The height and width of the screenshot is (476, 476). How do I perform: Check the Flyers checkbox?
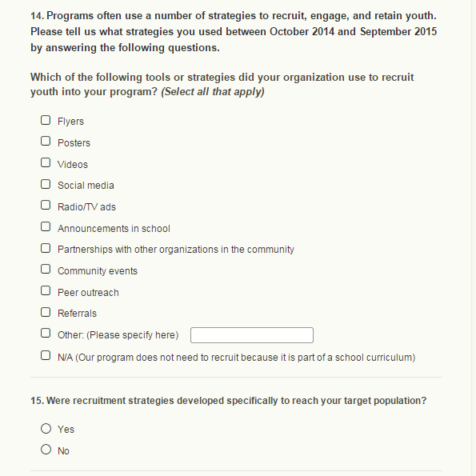coord(46,120)
